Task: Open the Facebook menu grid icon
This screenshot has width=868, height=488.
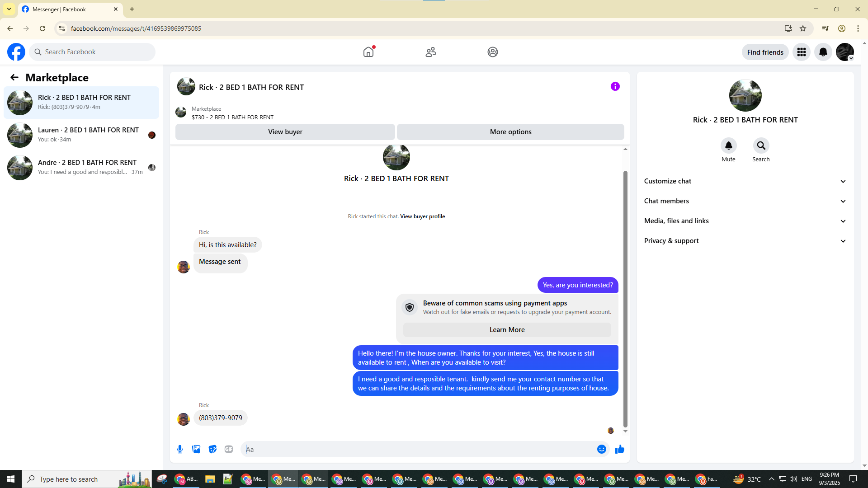Action: click(802, 52)
